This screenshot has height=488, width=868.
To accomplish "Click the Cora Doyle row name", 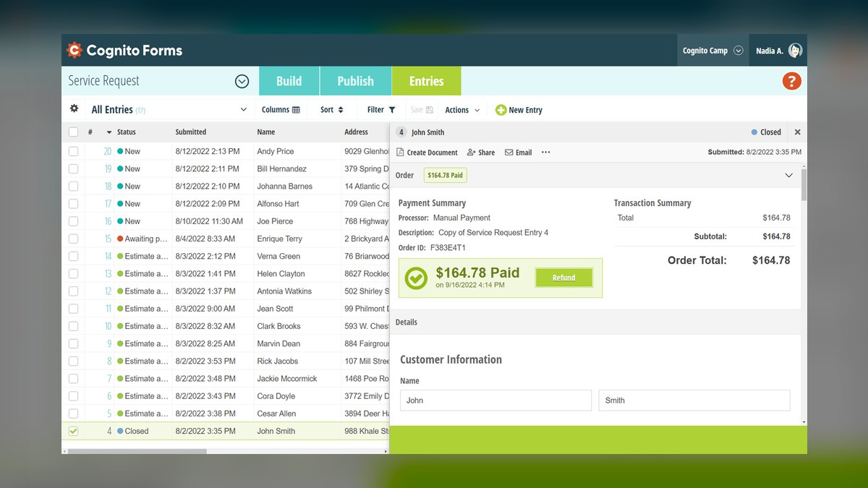I will click(276, 396).
